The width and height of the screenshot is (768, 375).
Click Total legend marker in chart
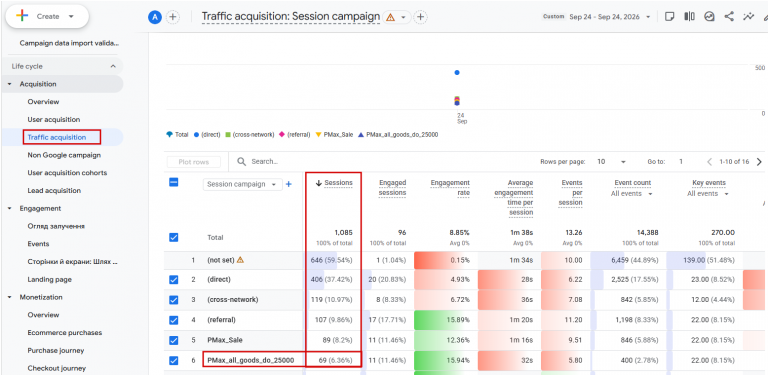[x=169, y=135]
